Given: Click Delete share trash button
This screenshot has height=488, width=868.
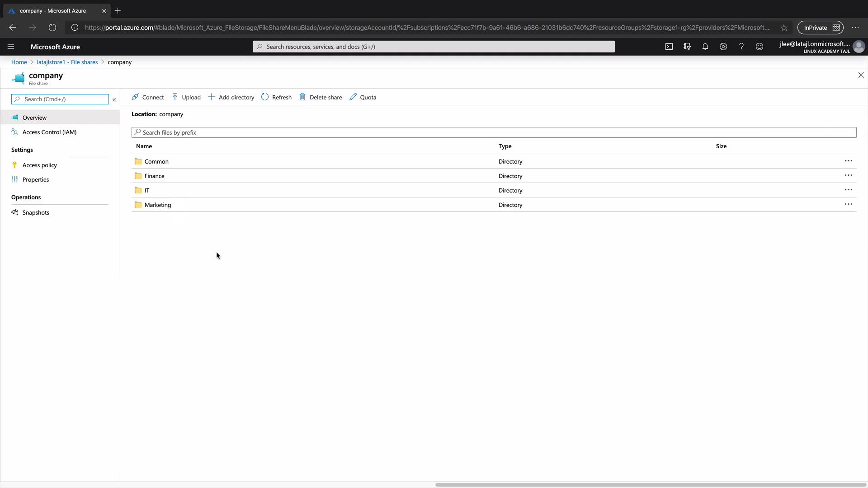Looking at the screenshot, I should pos(321,97).
